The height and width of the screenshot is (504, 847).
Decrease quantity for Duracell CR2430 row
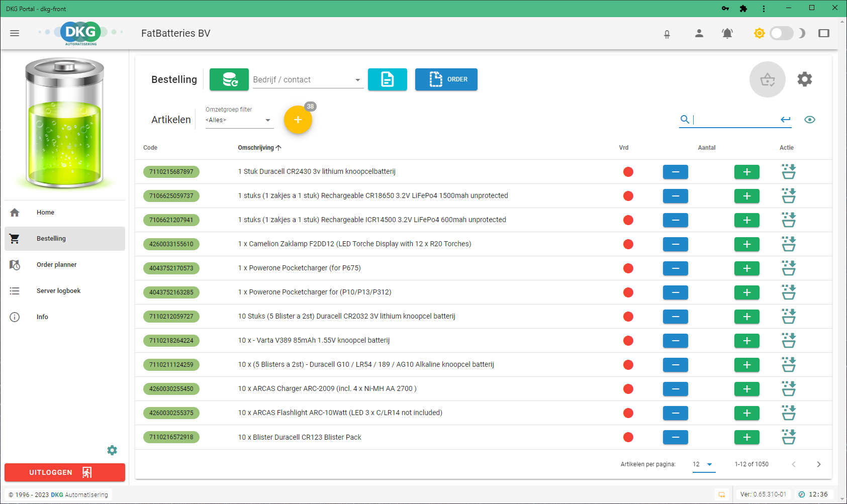point(676,172)
